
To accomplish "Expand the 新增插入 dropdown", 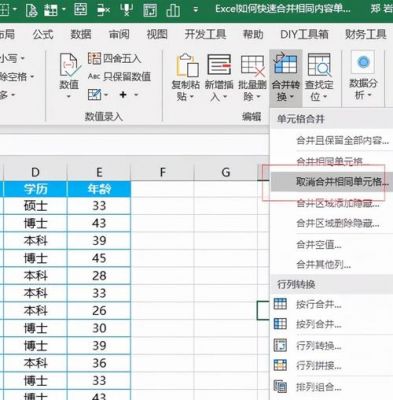I will click(x=225, y=97).
